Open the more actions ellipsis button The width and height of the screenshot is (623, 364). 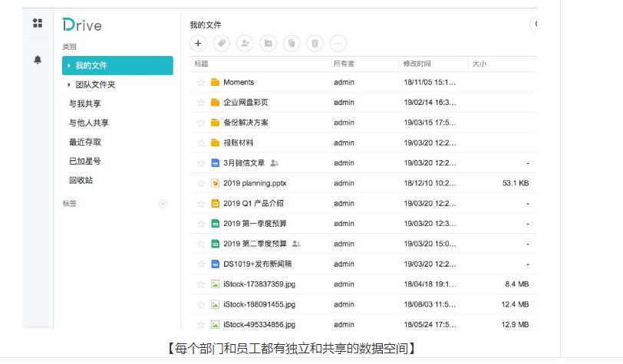pos(338,44)
